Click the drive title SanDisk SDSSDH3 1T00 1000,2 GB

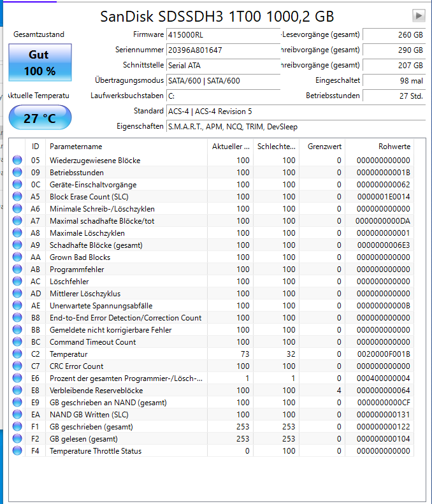click(x=217, y=17)
